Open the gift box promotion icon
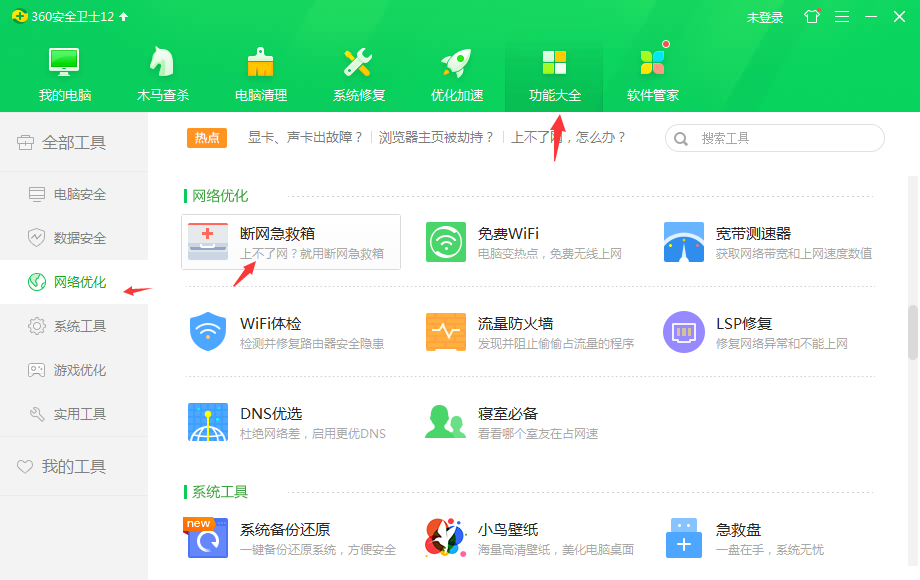920x580 pixels. pos(811,16)
